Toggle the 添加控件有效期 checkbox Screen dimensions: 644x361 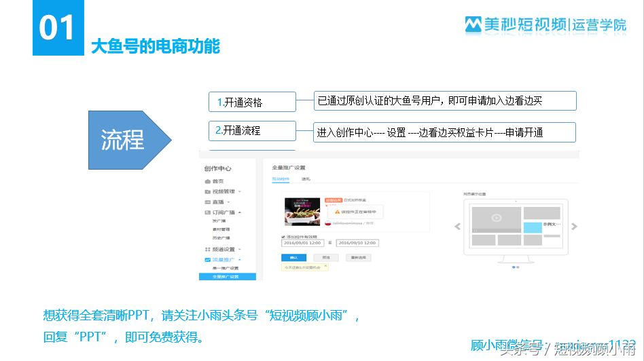tap(283, 237)
